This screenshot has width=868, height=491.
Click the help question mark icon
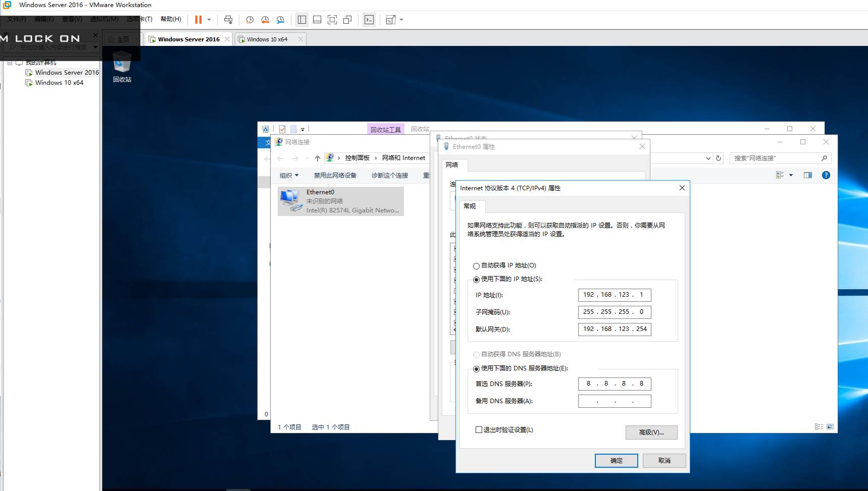coord(826,175)
